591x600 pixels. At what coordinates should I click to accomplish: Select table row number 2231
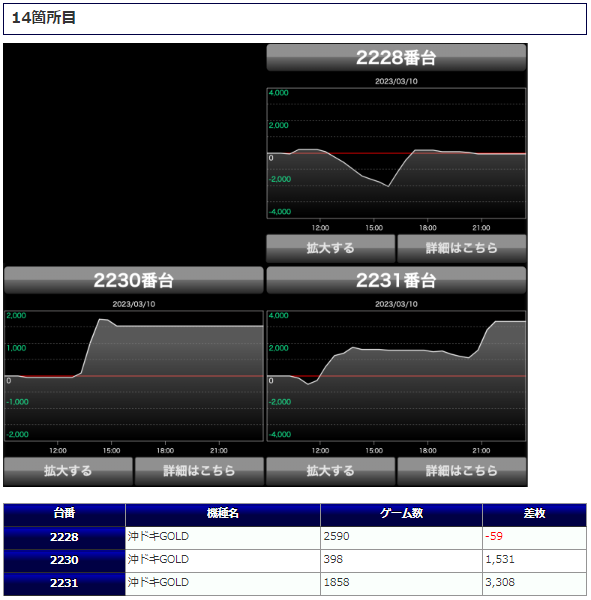295,584
